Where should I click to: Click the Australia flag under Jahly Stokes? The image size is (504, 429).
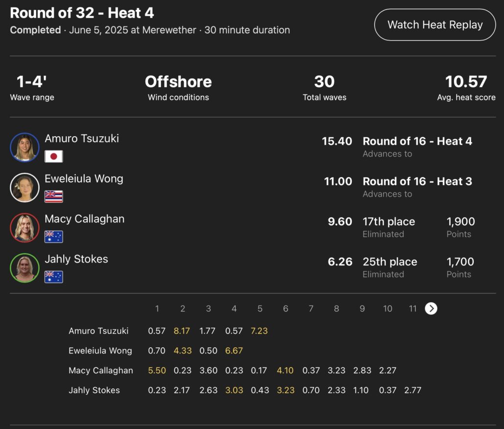(x=54, y=277)
